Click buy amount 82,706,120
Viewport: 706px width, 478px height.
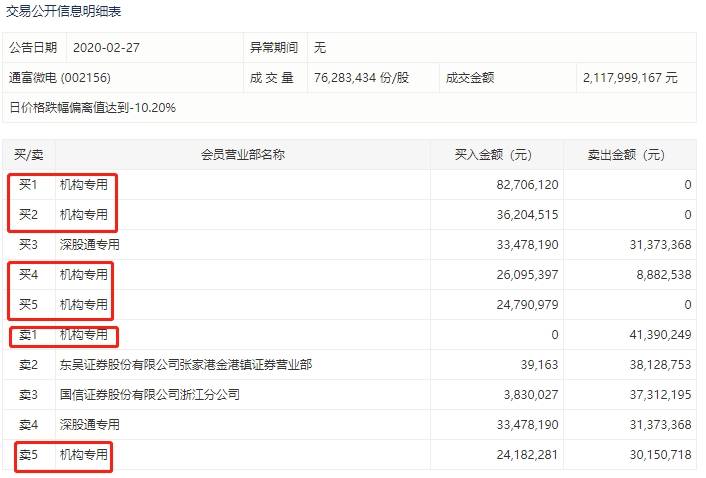527,185
